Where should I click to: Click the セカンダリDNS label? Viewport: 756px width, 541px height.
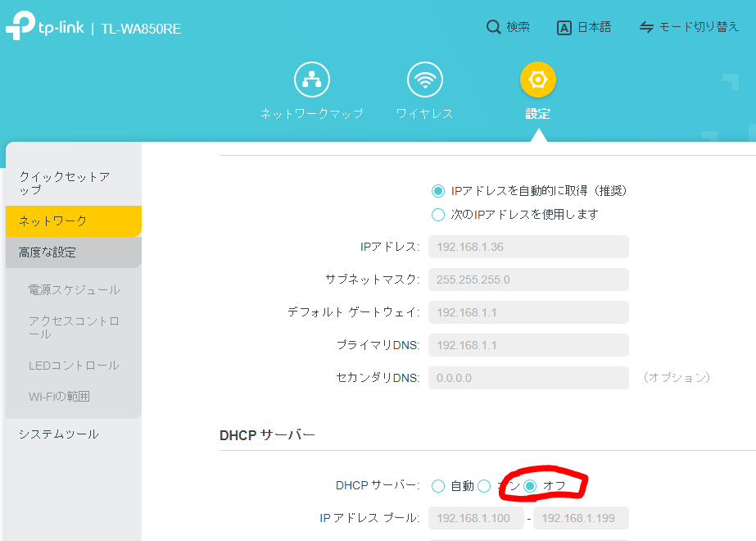[x=378, y=378]
